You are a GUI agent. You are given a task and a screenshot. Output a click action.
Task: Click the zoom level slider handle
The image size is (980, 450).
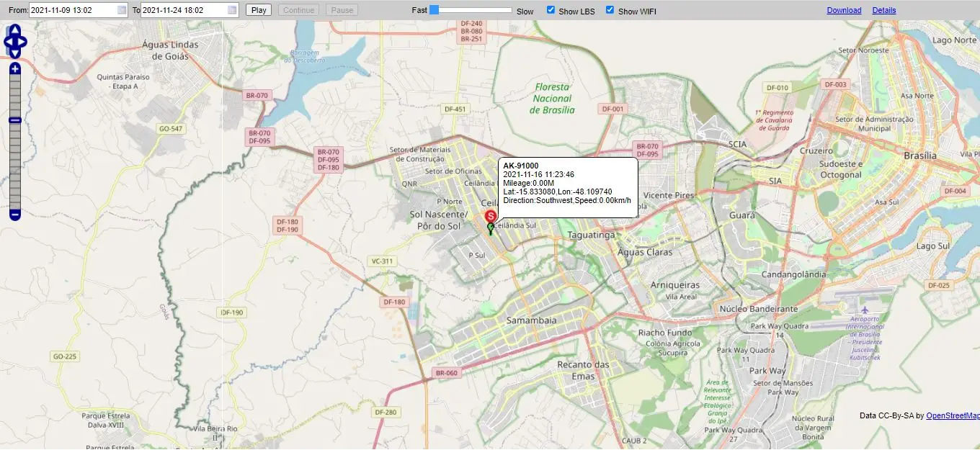[x=15, y=120]
